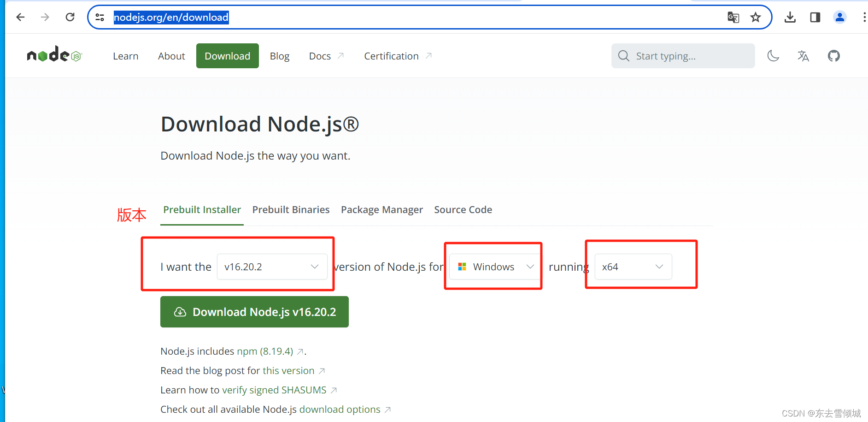Image resolution: width=868 pixels, height=422 pixels.
Task: Expand the x64 architecture dropdown
Action: point(633,267)
